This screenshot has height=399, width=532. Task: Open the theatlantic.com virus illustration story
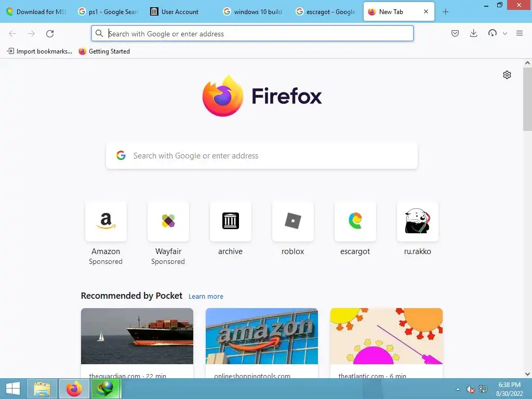(386, 343)
